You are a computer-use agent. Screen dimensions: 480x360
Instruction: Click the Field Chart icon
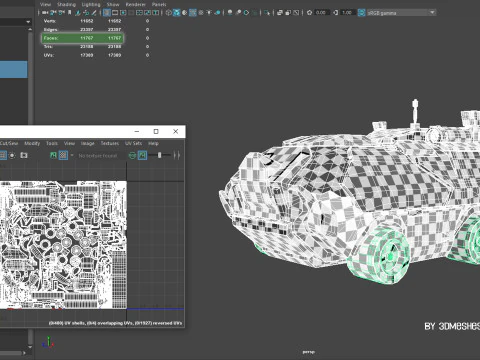(x=140, y=13)
